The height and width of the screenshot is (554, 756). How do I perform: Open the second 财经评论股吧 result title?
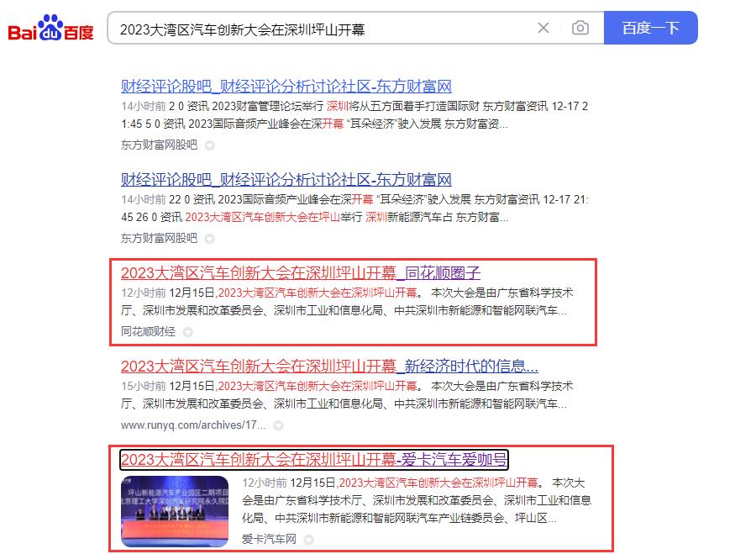pyautogui.click(x=286, y=179)
